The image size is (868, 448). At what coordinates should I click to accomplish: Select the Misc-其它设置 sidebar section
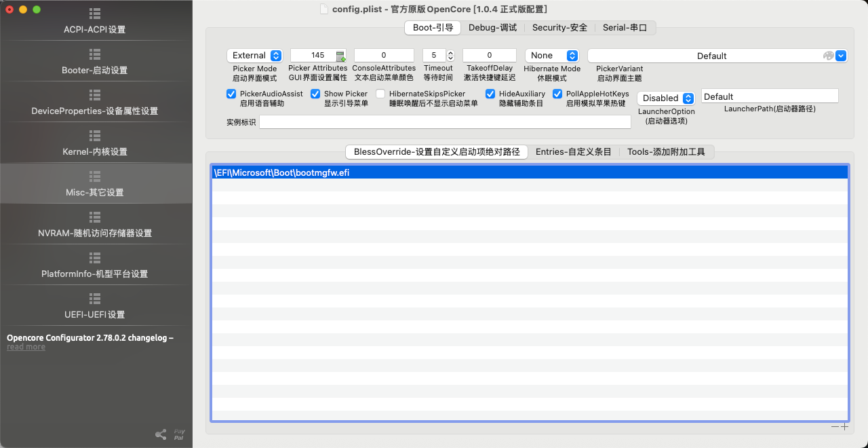pyautogui.click(x=95, y=184)
